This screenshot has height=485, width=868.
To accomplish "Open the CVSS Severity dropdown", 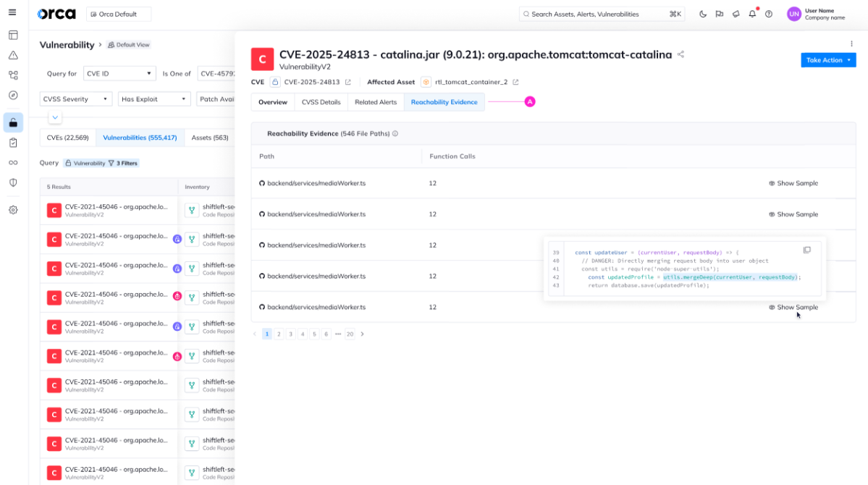I will click(75, 99).
